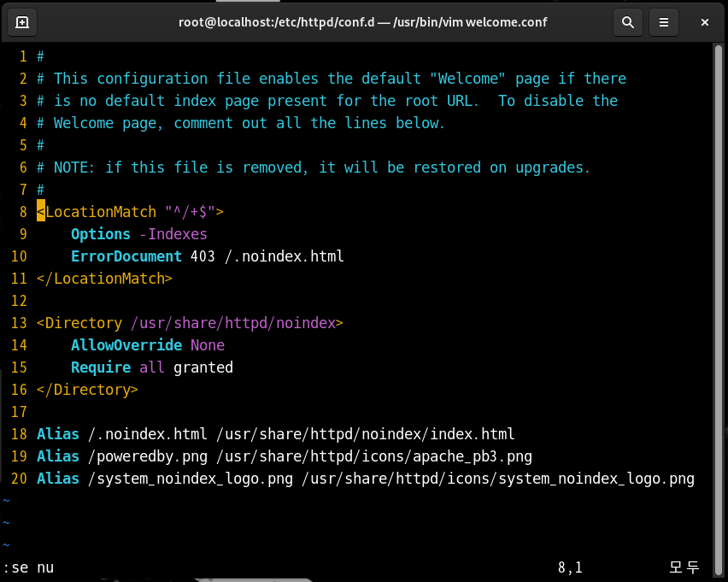
Task: Click the 'ErrorDocument' directive on line 10
Action: [x=126, y=256]
